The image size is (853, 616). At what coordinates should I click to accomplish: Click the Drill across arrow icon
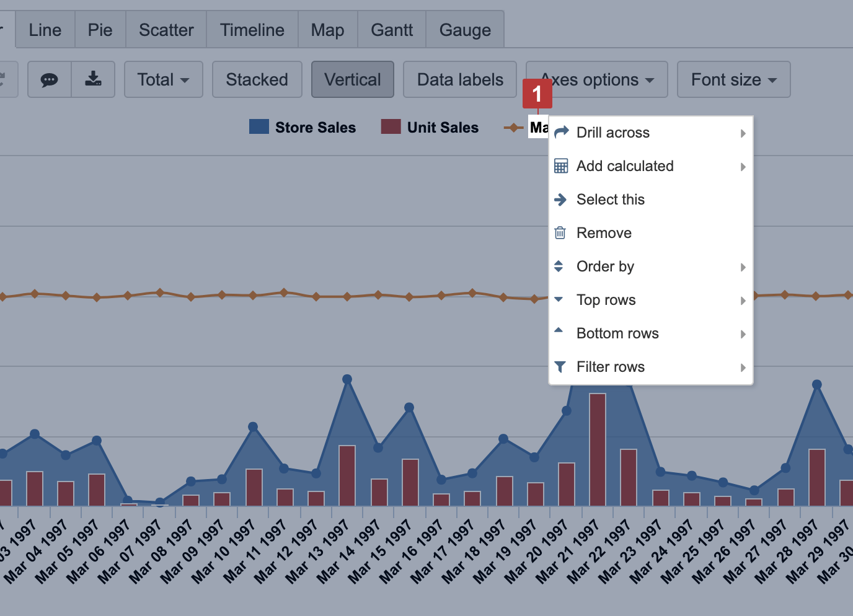click(561, 132)
